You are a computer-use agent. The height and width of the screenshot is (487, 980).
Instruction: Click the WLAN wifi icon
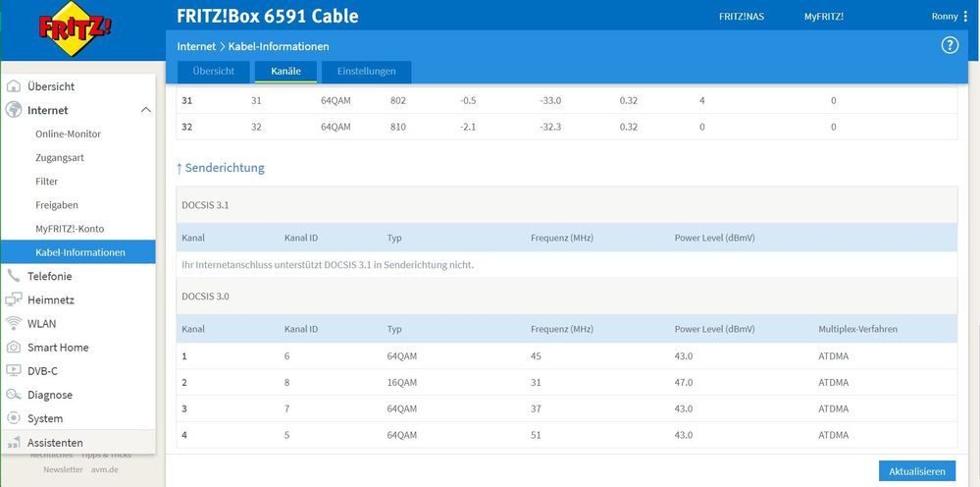14,323
